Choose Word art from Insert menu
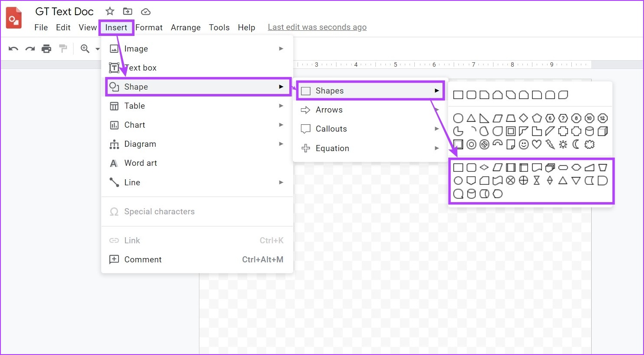The image size is (644, 355). pos(197,163)
